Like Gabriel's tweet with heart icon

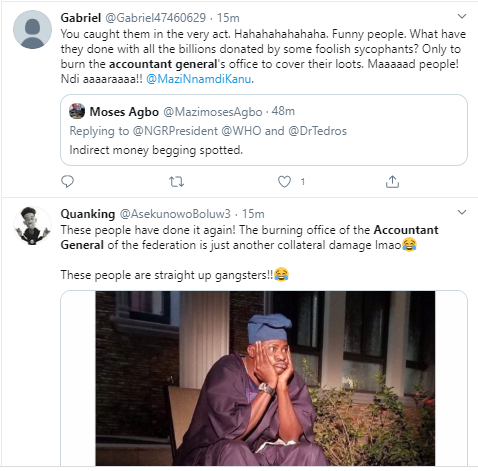coord(284,182)
